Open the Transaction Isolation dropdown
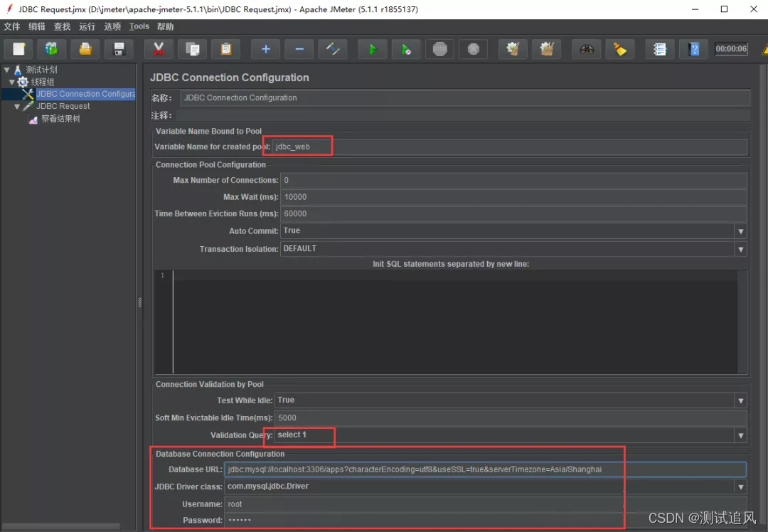The image size is (768, 532). [x=740, y=249]
